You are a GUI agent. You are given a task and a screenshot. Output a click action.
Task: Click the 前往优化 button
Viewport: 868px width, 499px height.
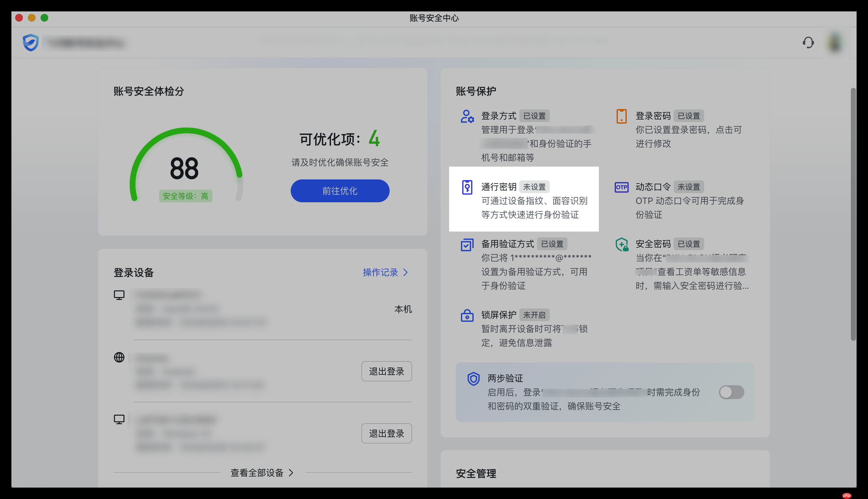coord(340,191)
